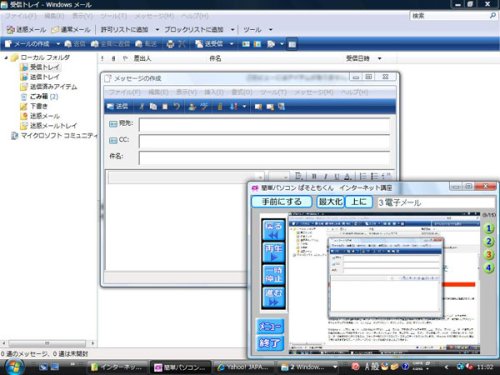Expand the メールの作成 dropdown arrow

point(58,44)
